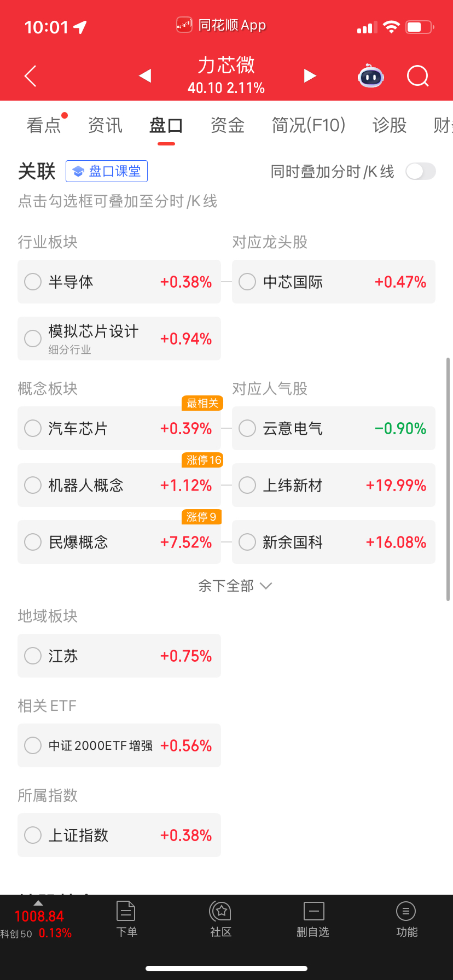Open the robot assistant icon
Screen dimensions: 453x980
click(371, 76)
